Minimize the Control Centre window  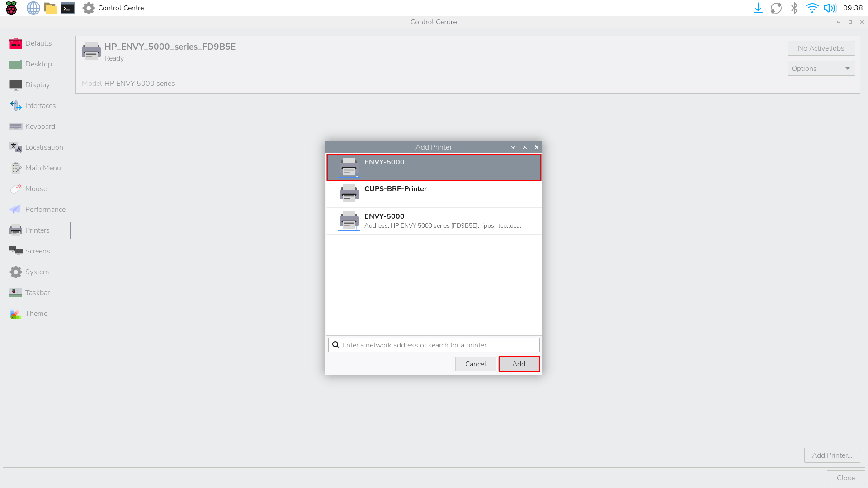pyautogui.click(x=839, y=22)
